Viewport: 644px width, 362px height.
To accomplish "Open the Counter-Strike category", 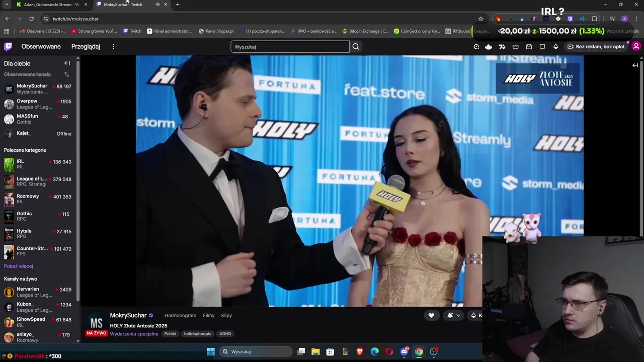I will 38,251.
